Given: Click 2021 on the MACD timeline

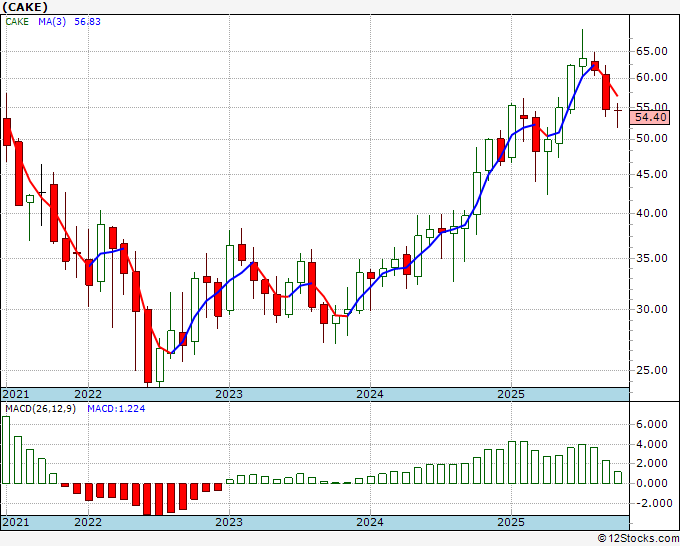Looking at the screenshot, I should pos(16,522).
